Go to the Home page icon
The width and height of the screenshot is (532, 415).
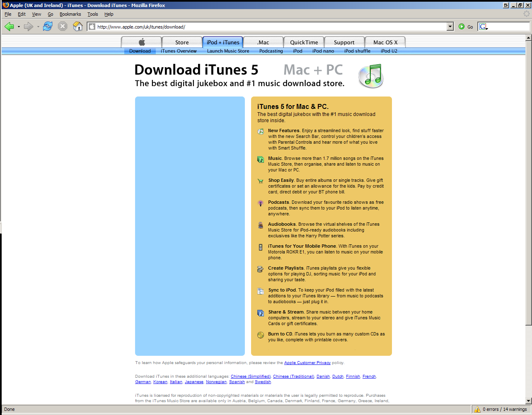(x=78, y=27)
